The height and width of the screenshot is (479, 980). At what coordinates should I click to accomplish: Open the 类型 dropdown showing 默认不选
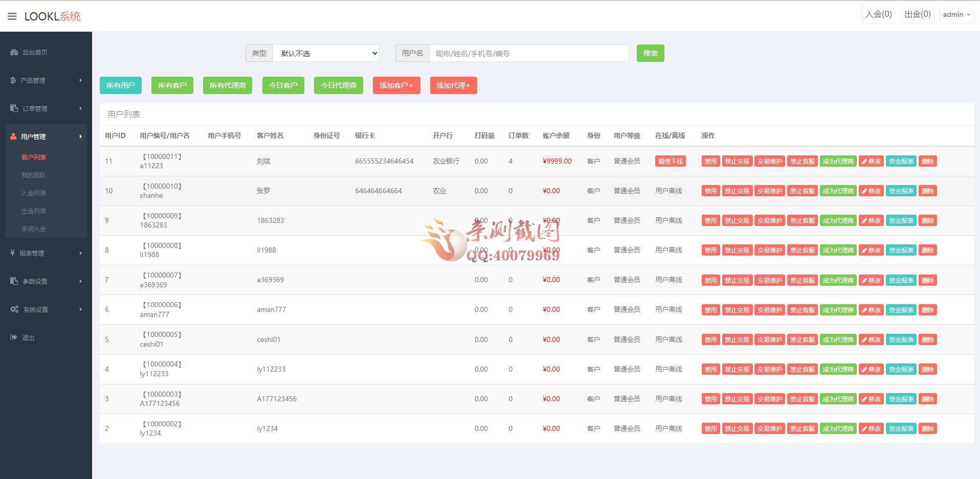(x=326, y=53)
